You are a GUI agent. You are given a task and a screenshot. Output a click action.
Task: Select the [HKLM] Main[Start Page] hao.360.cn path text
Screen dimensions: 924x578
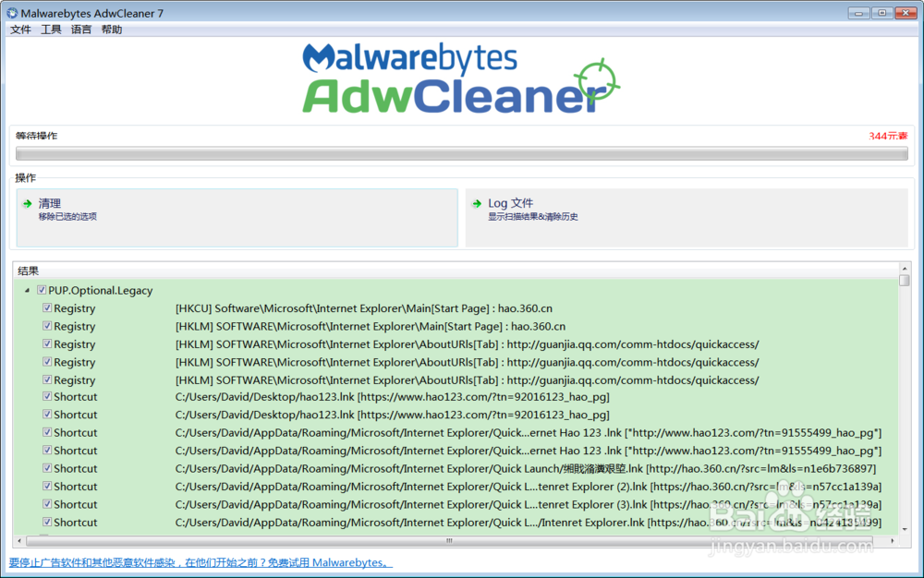[371, 326]
